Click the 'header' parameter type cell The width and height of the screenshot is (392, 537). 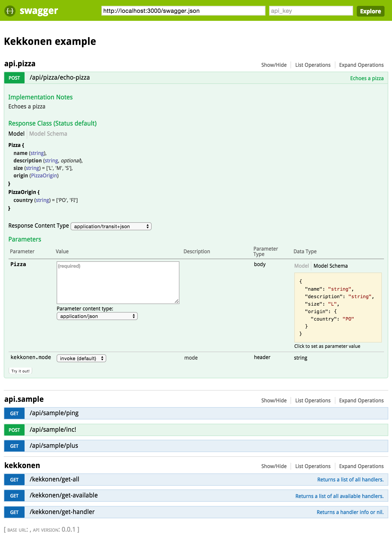[x=262, y=357]
